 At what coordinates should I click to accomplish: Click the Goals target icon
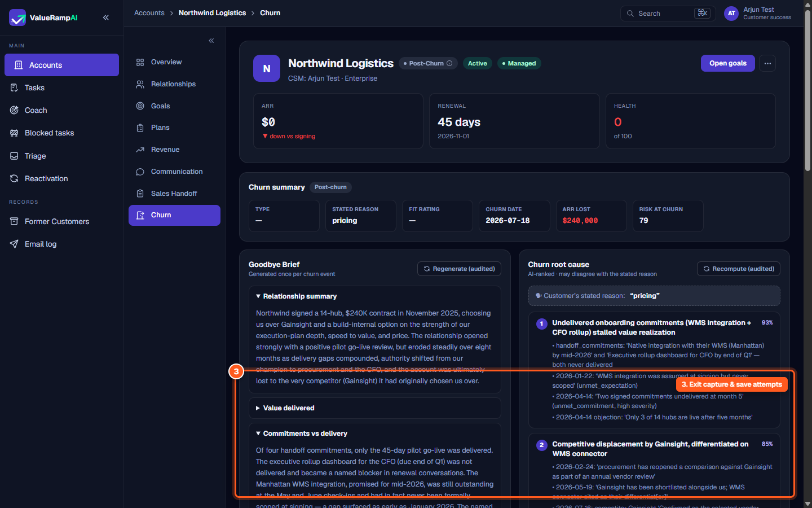pos(140,106)
